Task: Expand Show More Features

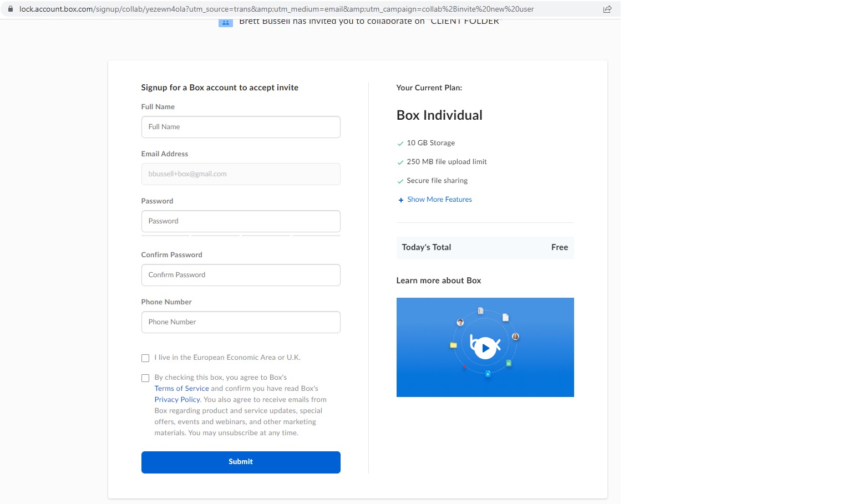Action: [x=439, y=199]
